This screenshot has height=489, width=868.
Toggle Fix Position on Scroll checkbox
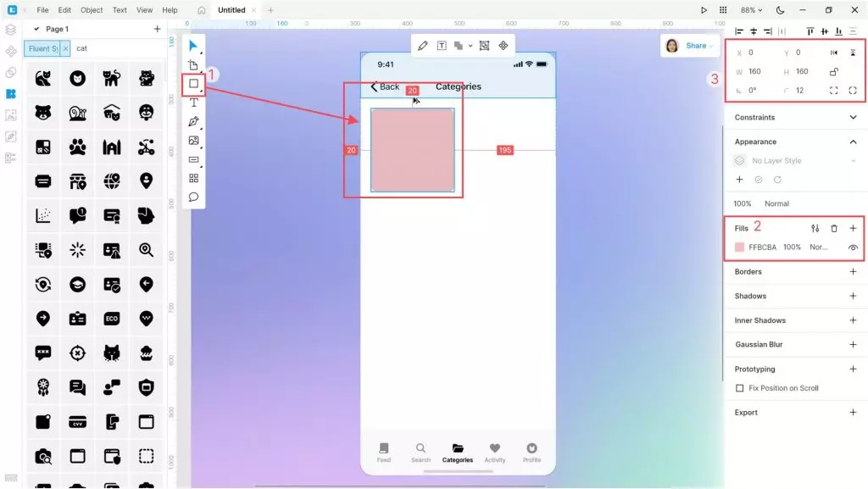[739, 388]
